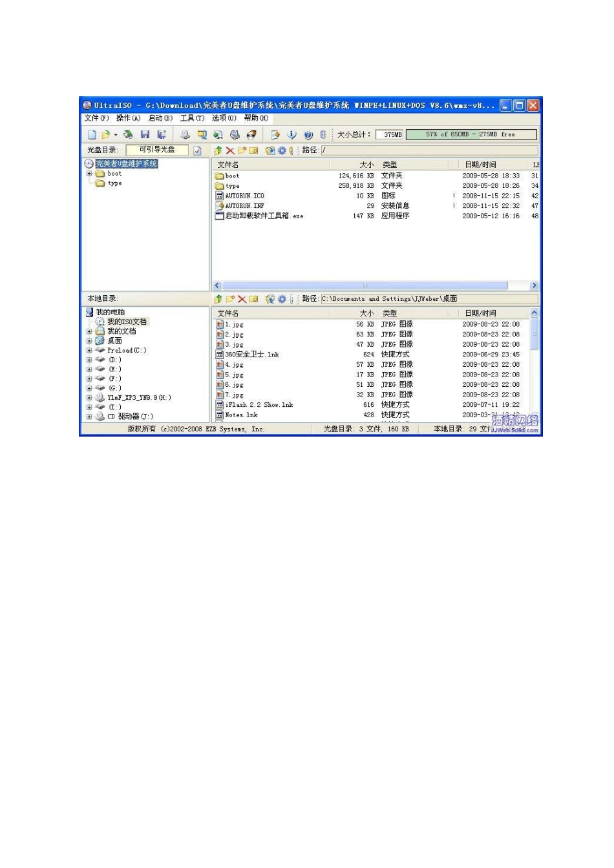
Task: Select the 完美者U盘维护系统 root tree node
Action: tap(127, 164)
